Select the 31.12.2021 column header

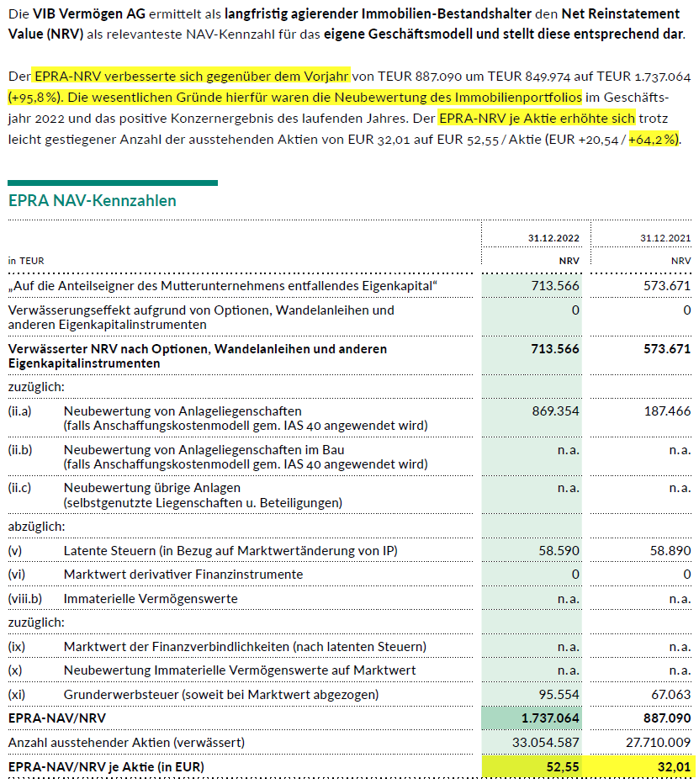[x=665, y=238]
